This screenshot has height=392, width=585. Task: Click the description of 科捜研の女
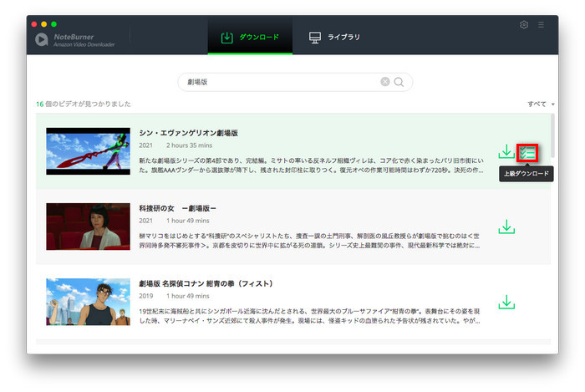click(x=309, y=241)
